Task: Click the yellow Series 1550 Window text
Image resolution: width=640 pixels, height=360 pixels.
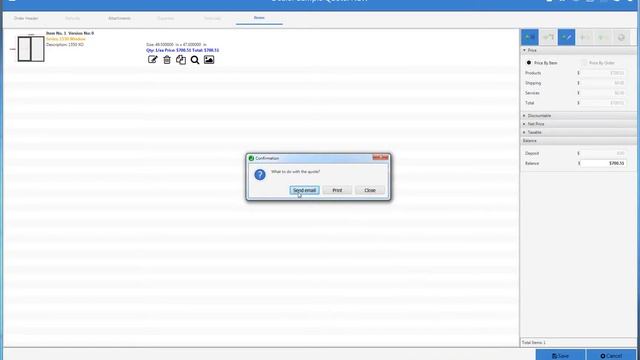Action: (x=66, y=39)
